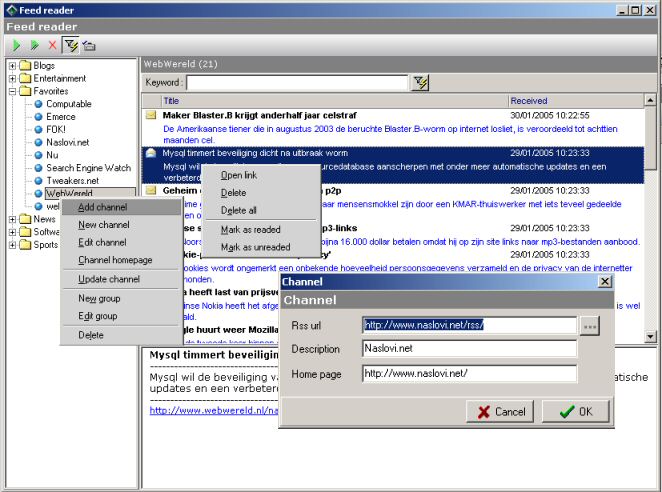The width and height of the screenshot is (662, 492).
Task: Select Update channel menu entry
Action: tap(121, 279)
